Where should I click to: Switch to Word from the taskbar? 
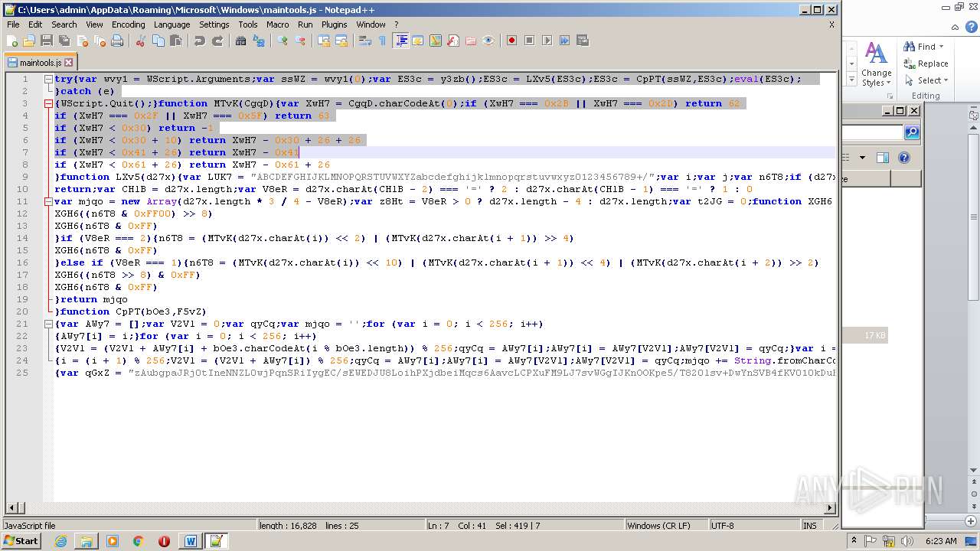190,541
